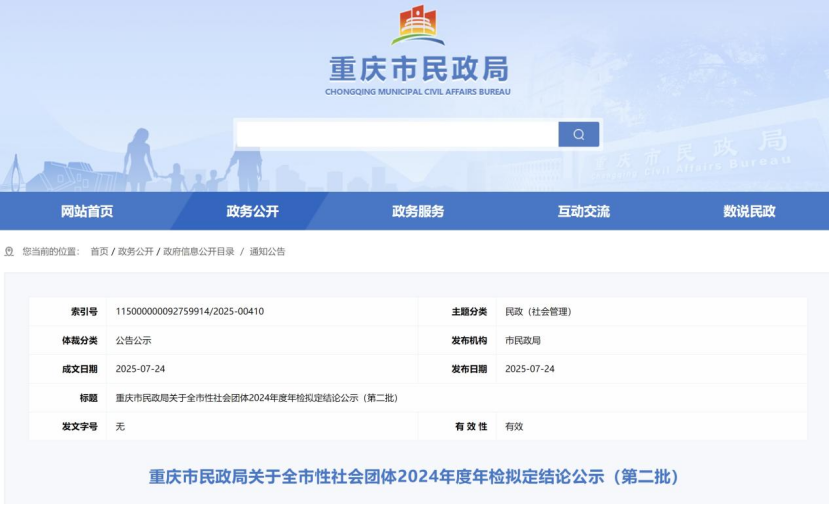Click the magnifier search button
Image resolution: width=829 pixels, height=505 pixels.
[x=578, y=134]
